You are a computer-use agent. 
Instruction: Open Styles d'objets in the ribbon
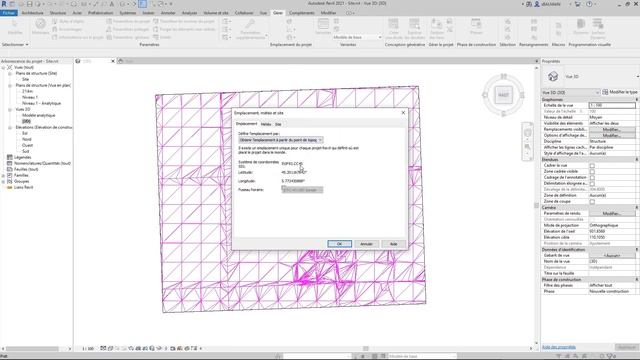pyautogui.click(x=68, y=21)
